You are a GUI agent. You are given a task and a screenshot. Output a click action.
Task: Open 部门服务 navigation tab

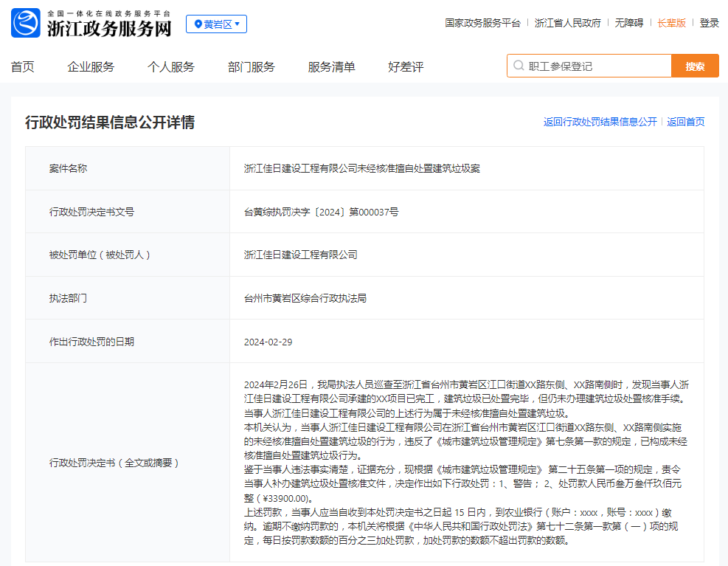[x=252, y=67]
